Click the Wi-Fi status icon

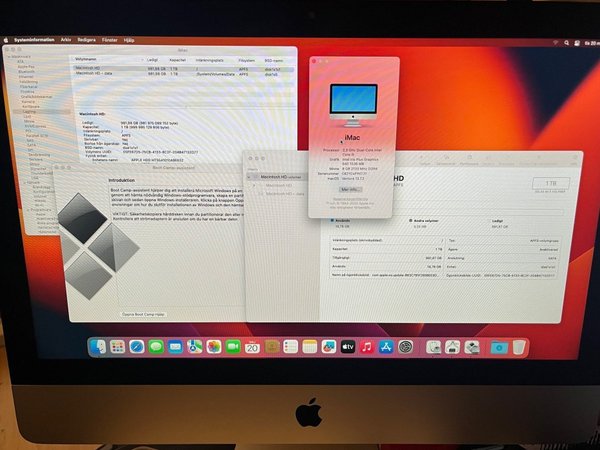(x=555, y=43)
